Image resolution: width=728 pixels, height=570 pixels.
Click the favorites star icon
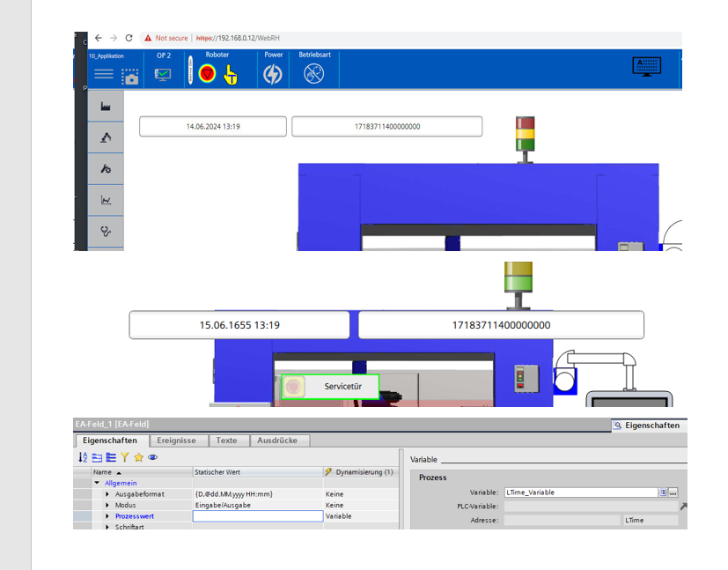pos(138,457)
